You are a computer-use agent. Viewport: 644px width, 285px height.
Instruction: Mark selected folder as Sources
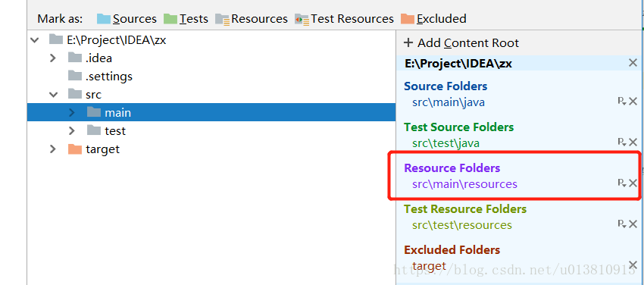[x=127, y=19]
